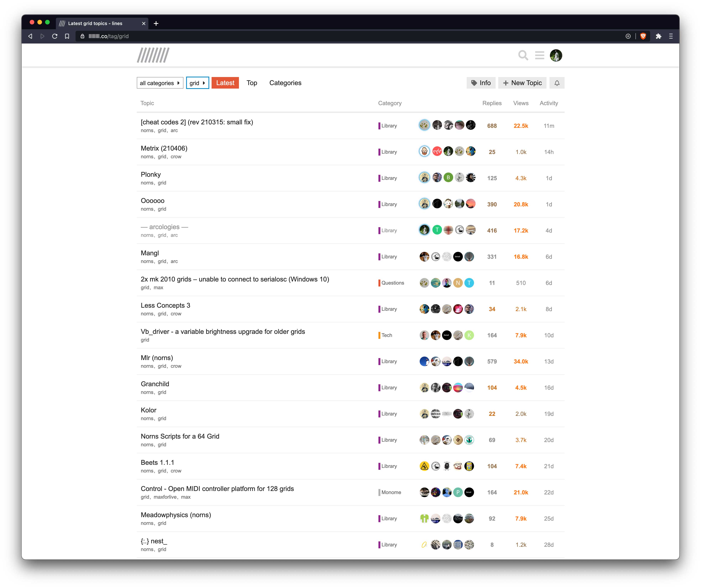Viewport: 701px width, 588px height.
Task: Open the search magnifier icon
Action: [x=523, y=55]
